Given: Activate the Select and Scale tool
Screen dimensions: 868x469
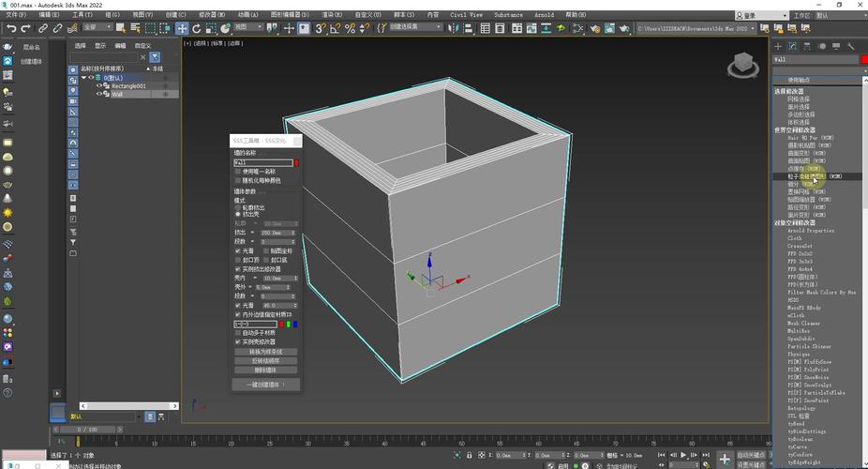Looking at the screenshot, I should (x=211, y=28).
